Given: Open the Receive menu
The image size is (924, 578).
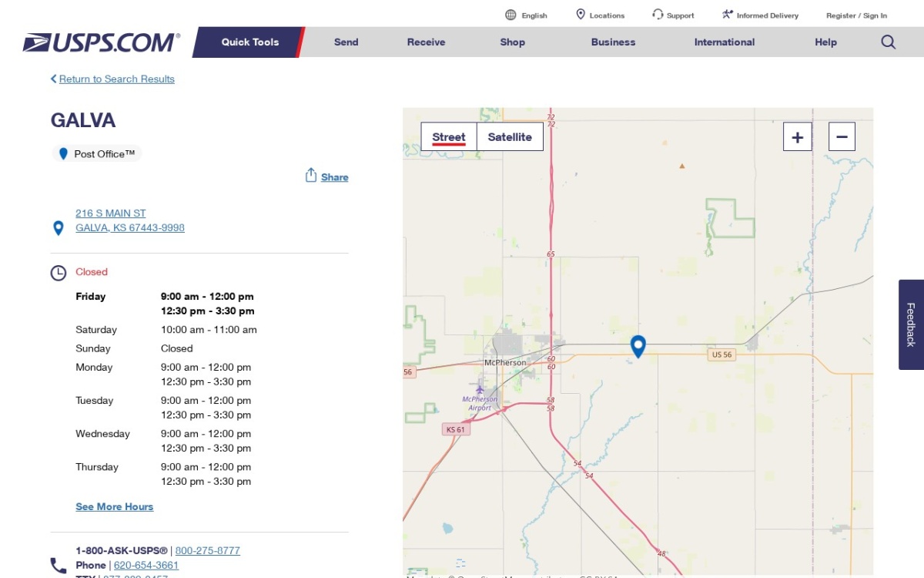Looking at the screenshot, I should (x=427, y=42).
